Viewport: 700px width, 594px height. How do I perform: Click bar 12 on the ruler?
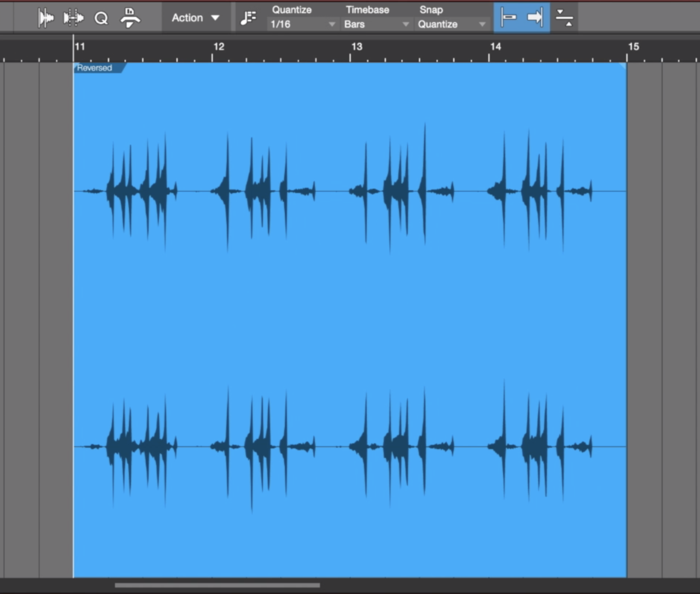(219, 47)
